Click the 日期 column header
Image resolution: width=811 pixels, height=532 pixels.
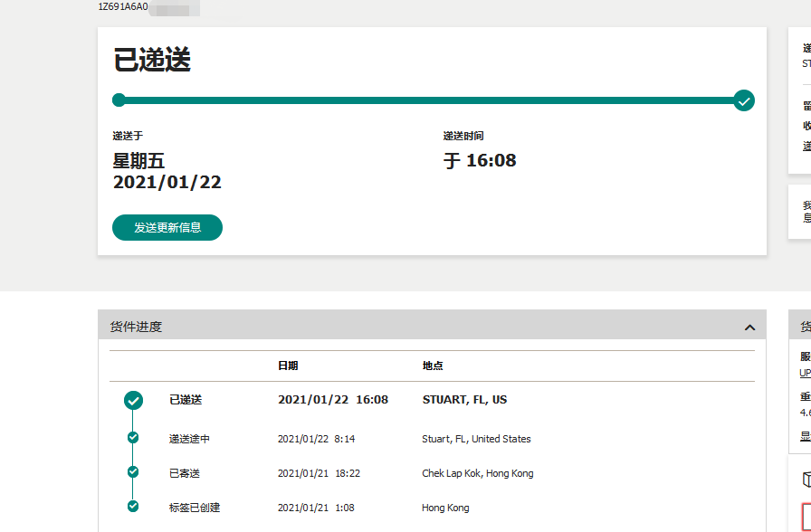(x=288, y=366)
